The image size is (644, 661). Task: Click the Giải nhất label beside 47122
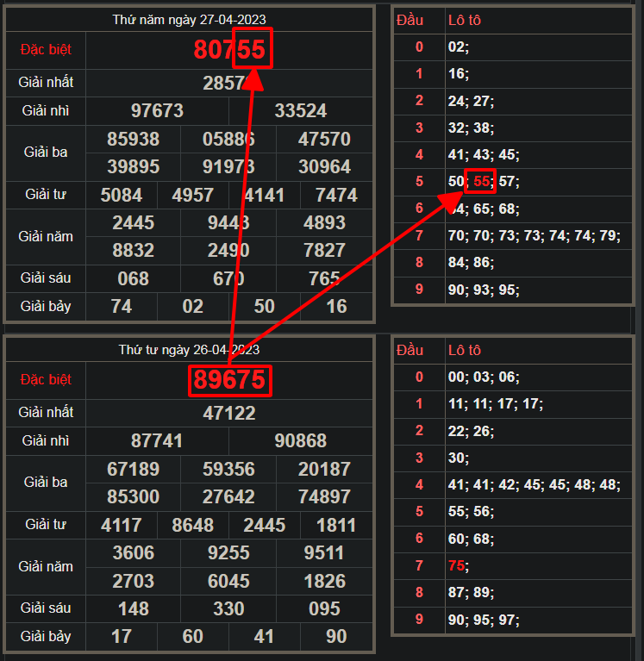click(46, 413)
